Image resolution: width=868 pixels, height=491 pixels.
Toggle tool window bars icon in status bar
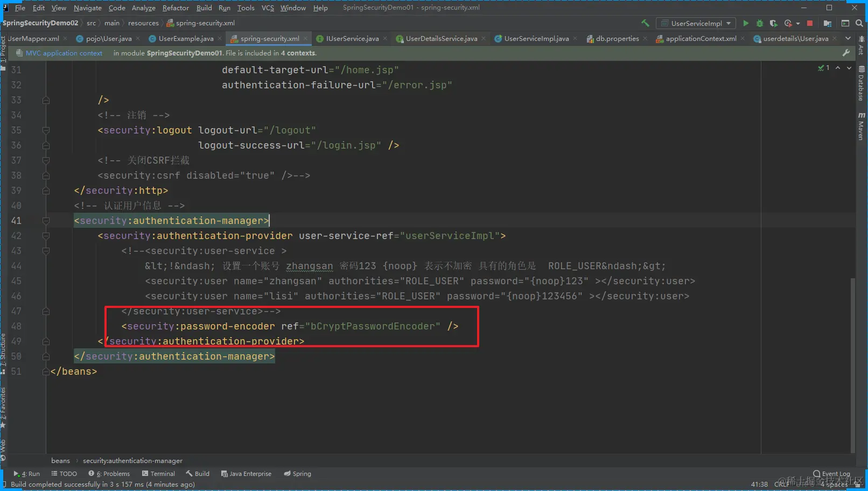click(x=4, y=485)
